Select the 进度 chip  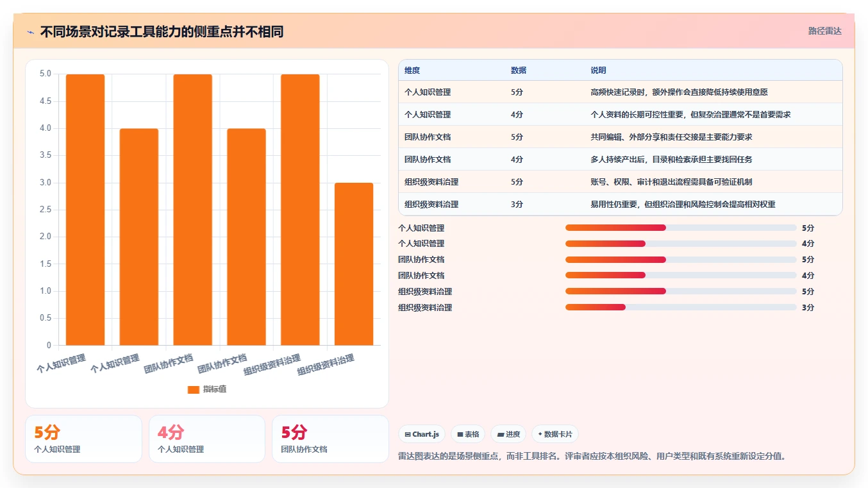[508, 434]
